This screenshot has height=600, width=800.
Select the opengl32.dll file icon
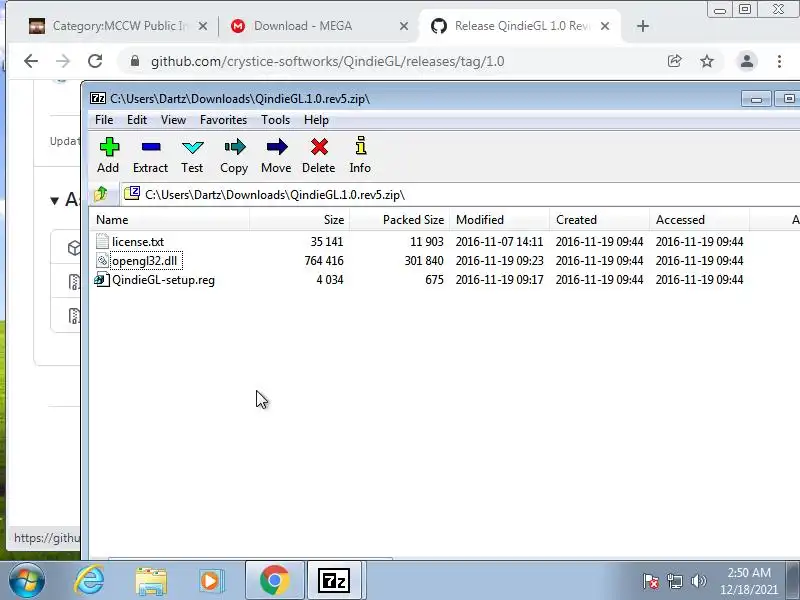click(102, 261)
